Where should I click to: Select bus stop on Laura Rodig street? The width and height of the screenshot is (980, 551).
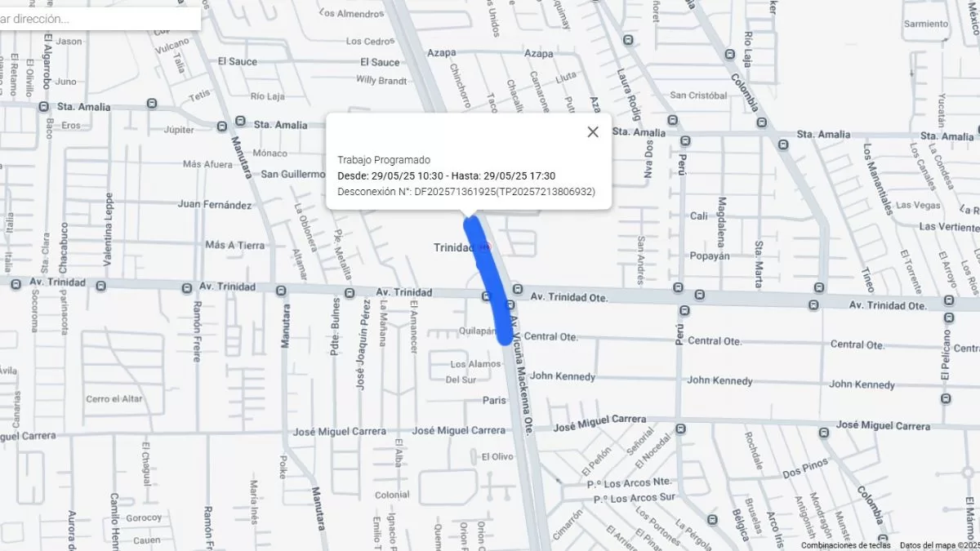coord(627,39)
